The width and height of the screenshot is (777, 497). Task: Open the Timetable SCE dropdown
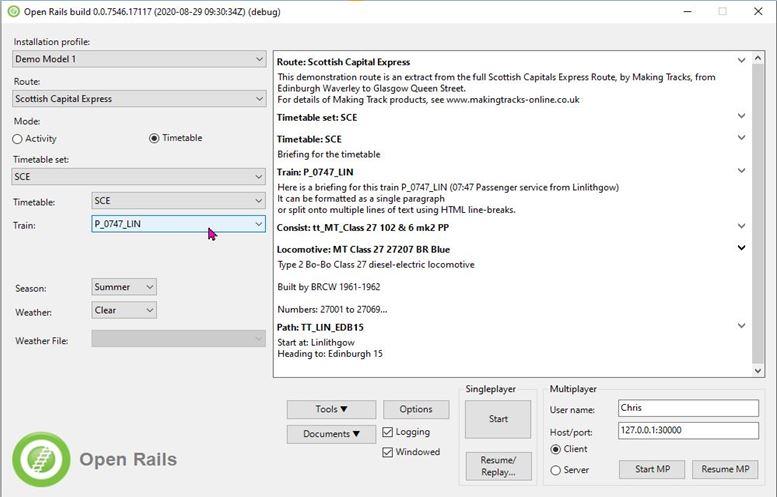pyautogui.click(x=178, y=201)
